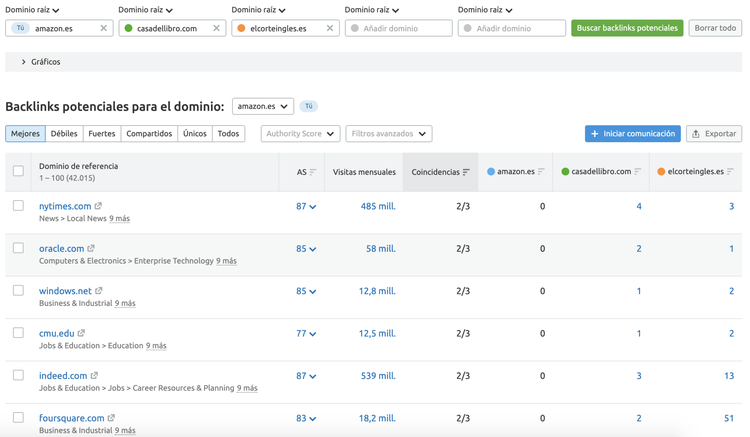The height and width of the screenshot is (437, 750).
Task: Click the Borrar todo button
Action: point(715,28)
